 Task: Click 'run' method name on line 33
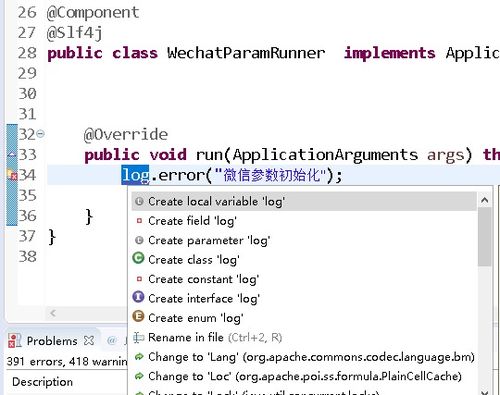coord(209,155)
